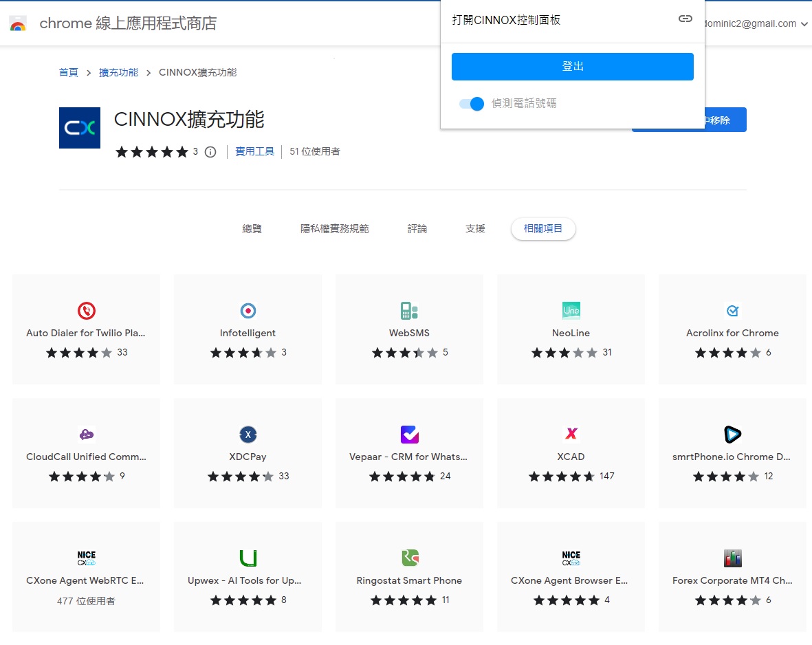Click the Forex Corporate MT4 icon
Screen dimensions: 812x645
coord(732,558)
